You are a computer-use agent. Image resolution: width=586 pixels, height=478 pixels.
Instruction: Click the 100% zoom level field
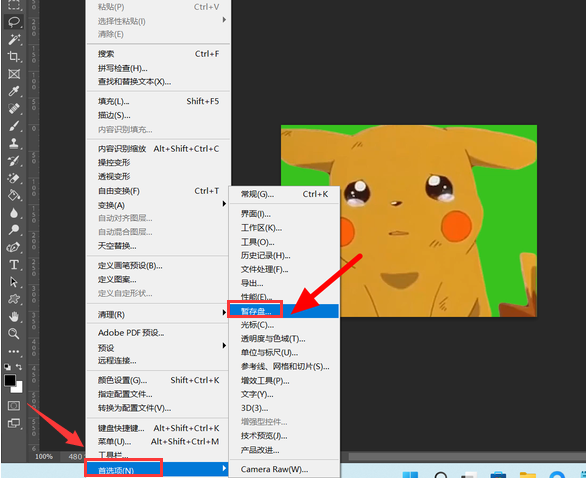(x=44, y=457)
